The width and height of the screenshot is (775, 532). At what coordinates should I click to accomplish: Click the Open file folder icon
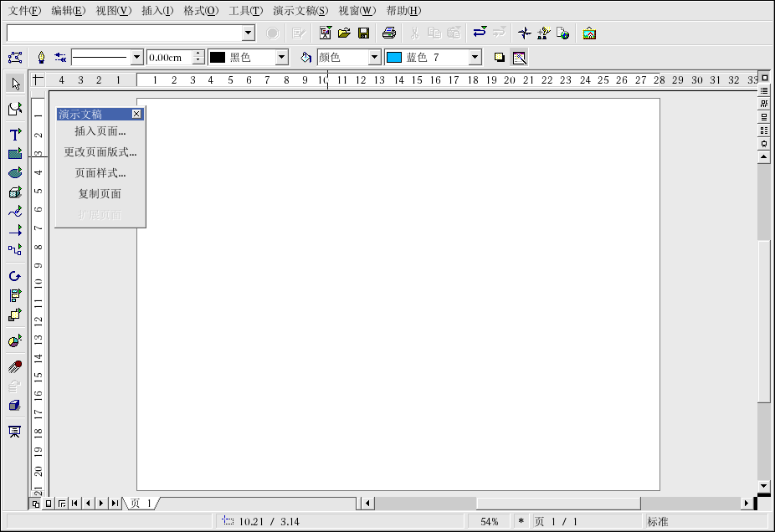point(344,33)
